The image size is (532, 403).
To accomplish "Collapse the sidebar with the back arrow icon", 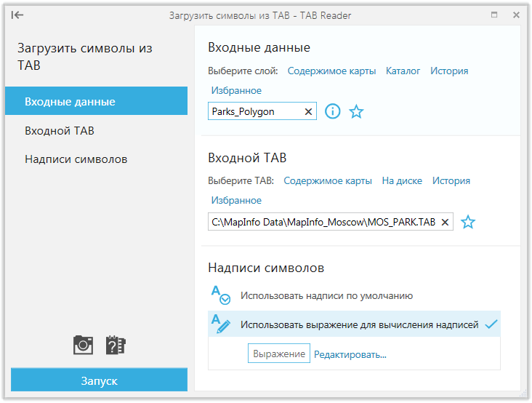I will pyautogui.click(x=17, y=15).
